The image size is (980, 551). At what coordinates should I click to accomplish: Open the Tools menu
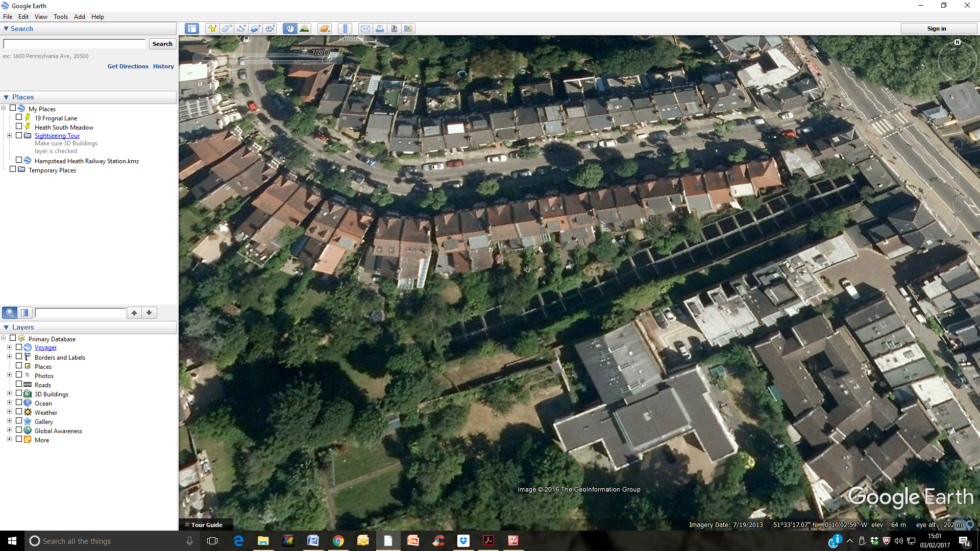point(61,16)
